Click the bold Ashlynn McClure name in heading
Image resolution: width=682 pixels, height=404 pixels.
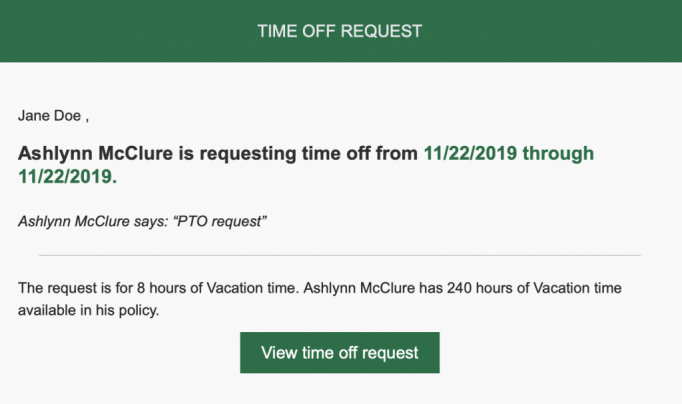pyautogui.click(x=95, y=153)
